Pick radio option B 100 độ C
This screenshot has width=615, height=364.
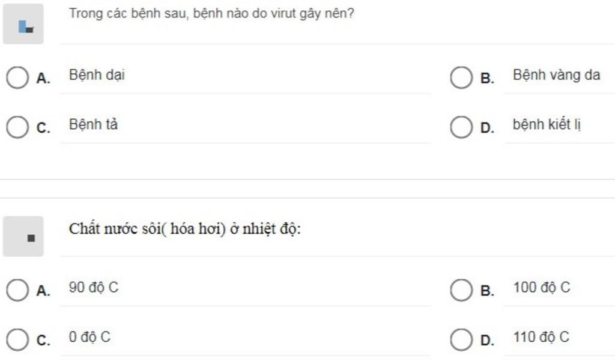click(x=461, y=290)
